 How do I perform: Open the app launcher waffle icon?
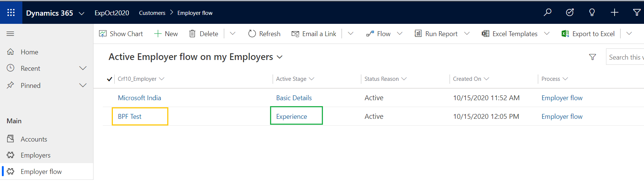tap(11, 13)
